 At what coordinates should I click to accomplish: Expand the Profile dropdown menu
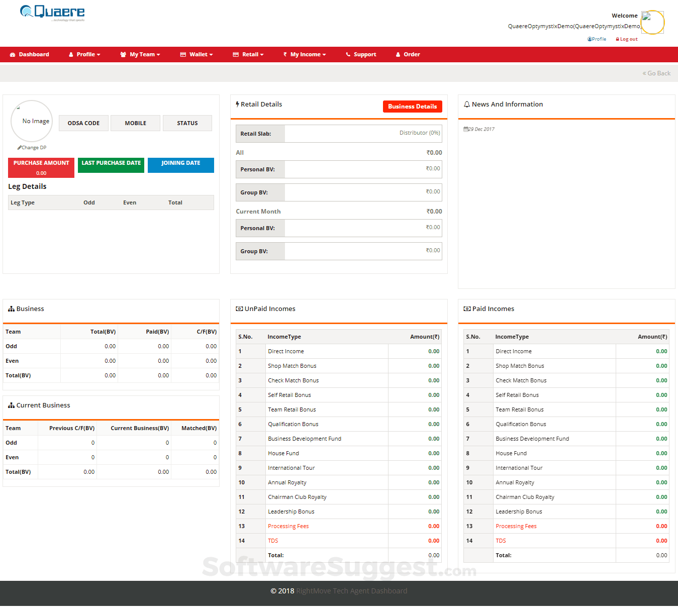tap(84, 55)
